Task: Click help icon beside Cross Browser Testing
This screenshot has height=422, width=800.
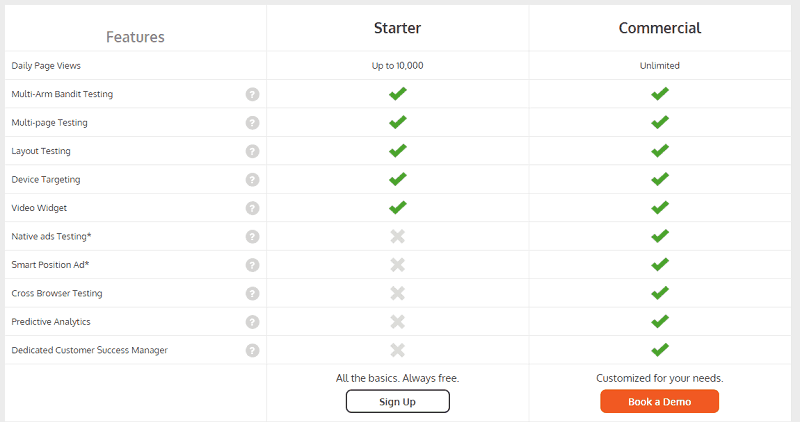Action: tap(252, 294)
